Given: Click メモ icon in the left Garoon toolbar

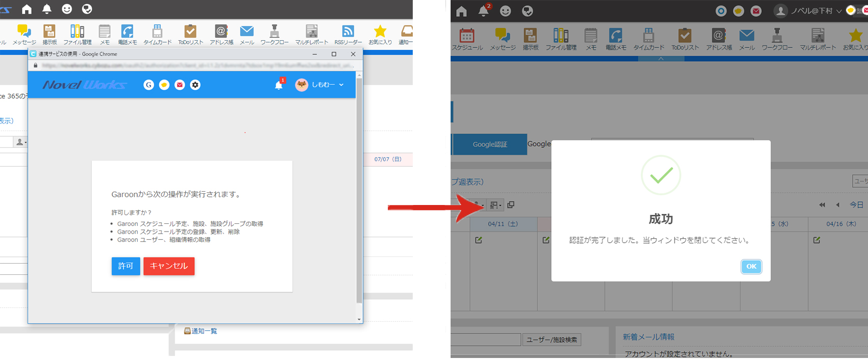Looking at the screenshot, I should 105,32.
